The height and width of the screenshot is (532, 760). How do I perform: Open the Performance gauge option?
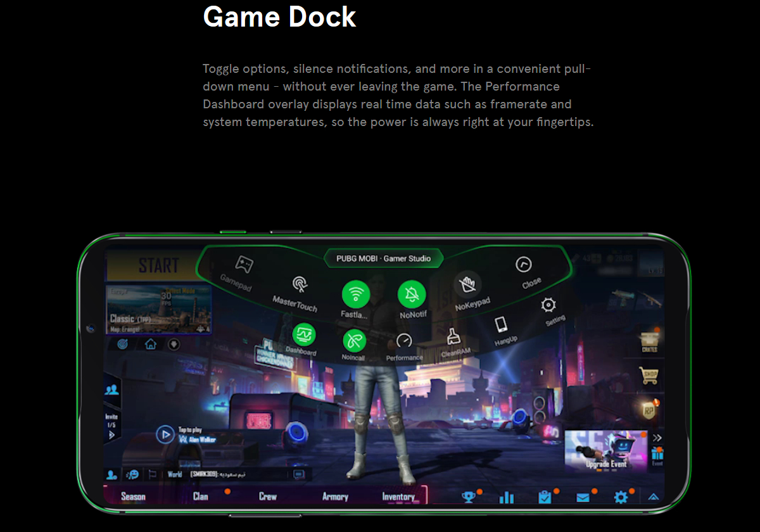tap(404, 341)
